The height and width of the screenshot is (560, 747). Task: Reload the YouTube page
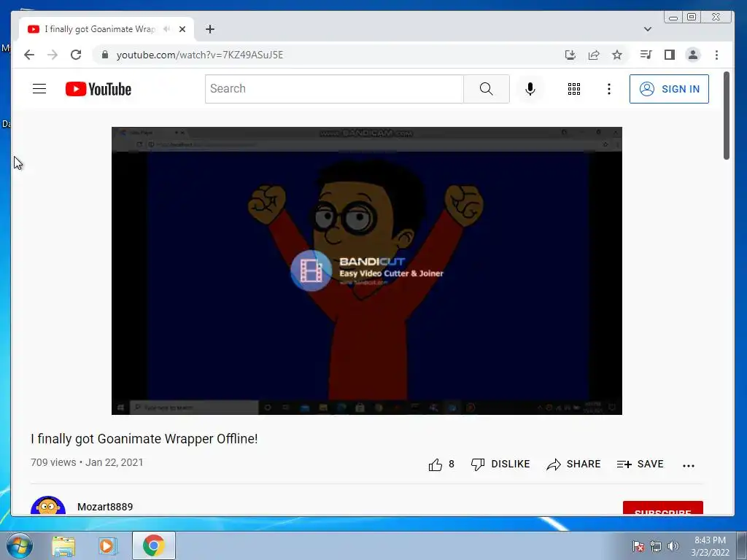76,55
